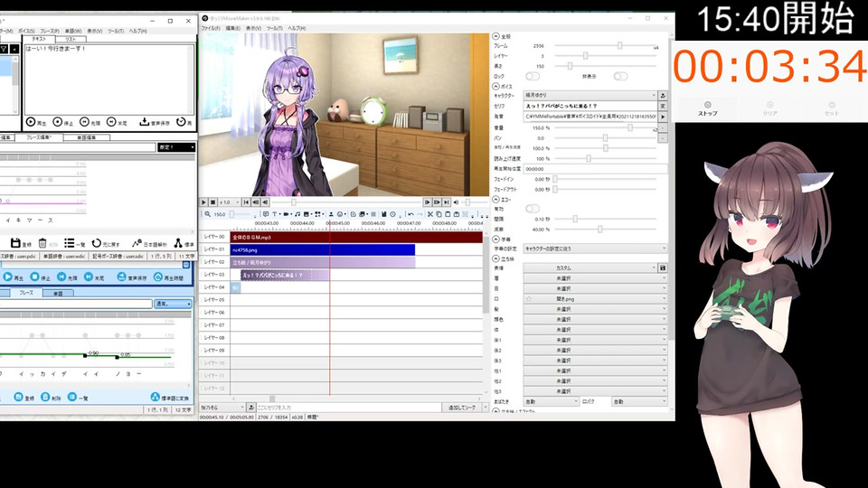
Task: Open the 口パク lip sync dropdown
Action: tap(639, 401)
